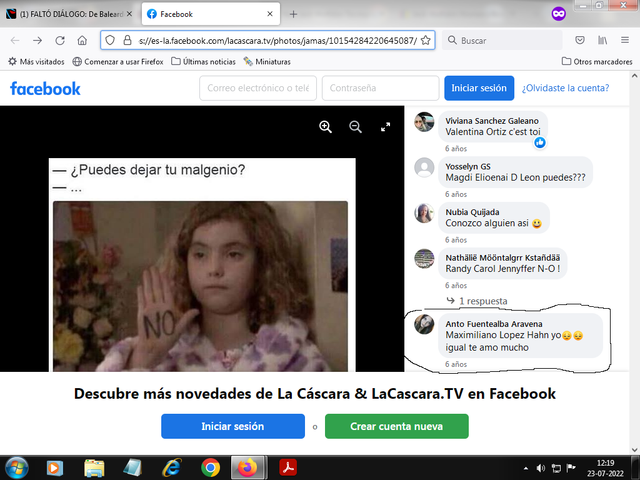Click the ¿Olvidaste la cuenta? link

(x=565, y=88)
